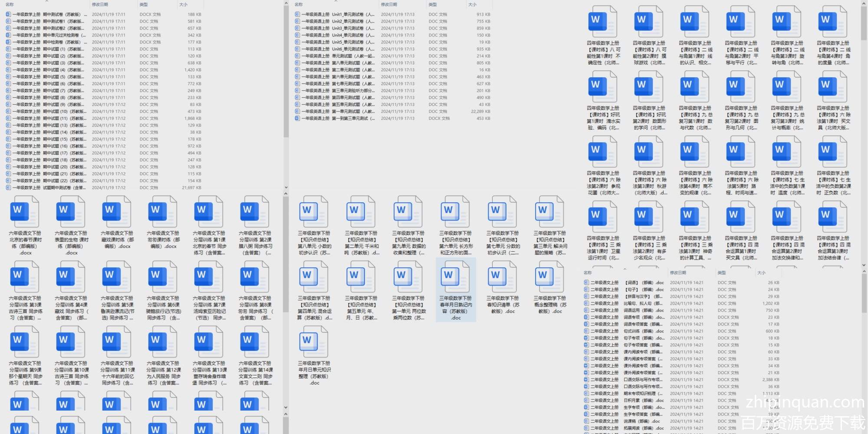Select 四年级数学上册 好玩第1课时 滴水实验 document

click(602, 87)
